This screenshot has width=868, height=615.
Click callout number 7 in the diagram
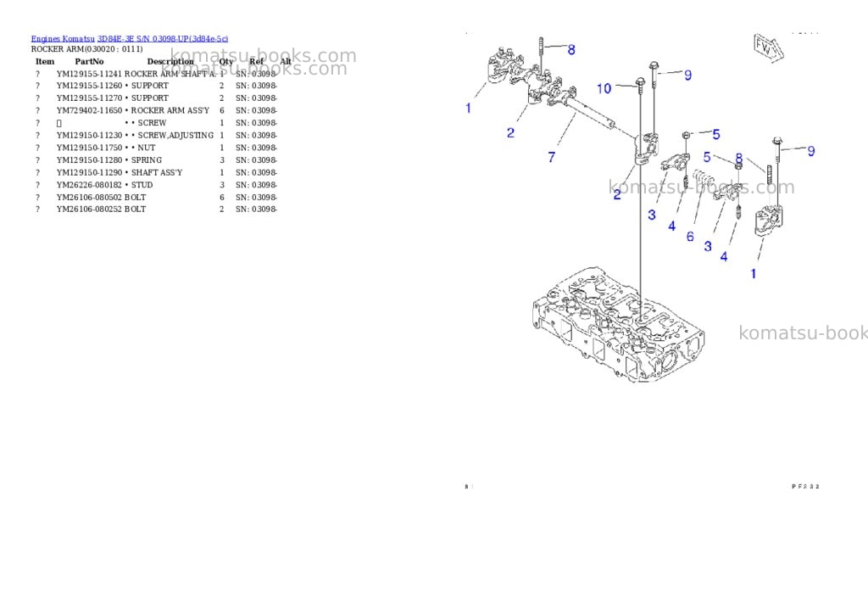click(551, 157)
